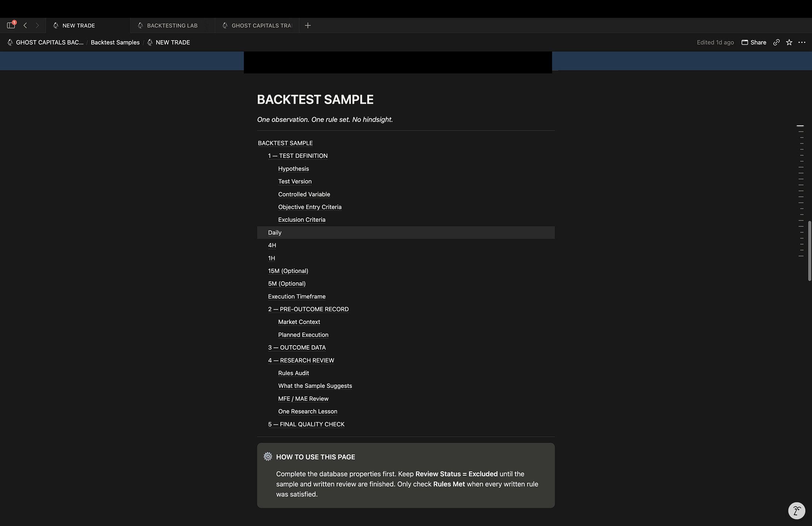Screen dimensions: 812x526
Task: Favorite this page with star icon
Action: click(789, 42)
